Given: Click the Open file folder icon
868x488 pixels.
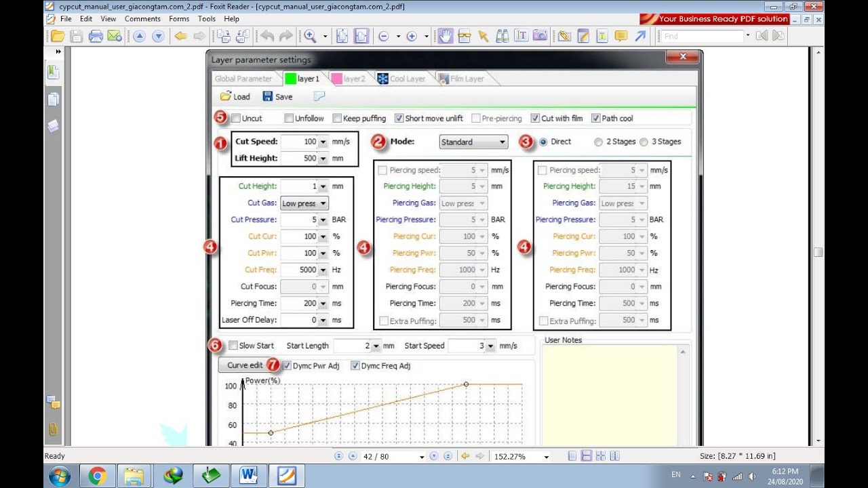Looking at the screenshot, I should pyautogui.click(x=58, y=37).
